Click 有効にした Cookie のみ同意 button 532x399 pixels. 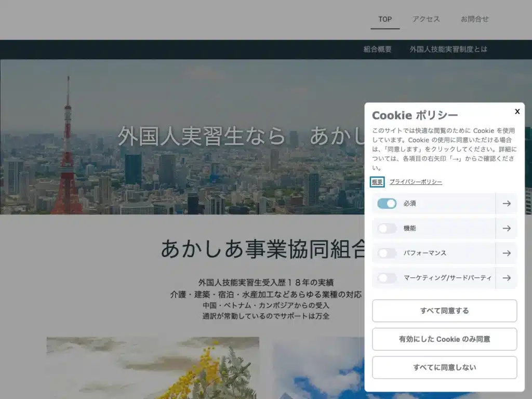[445, 339]
